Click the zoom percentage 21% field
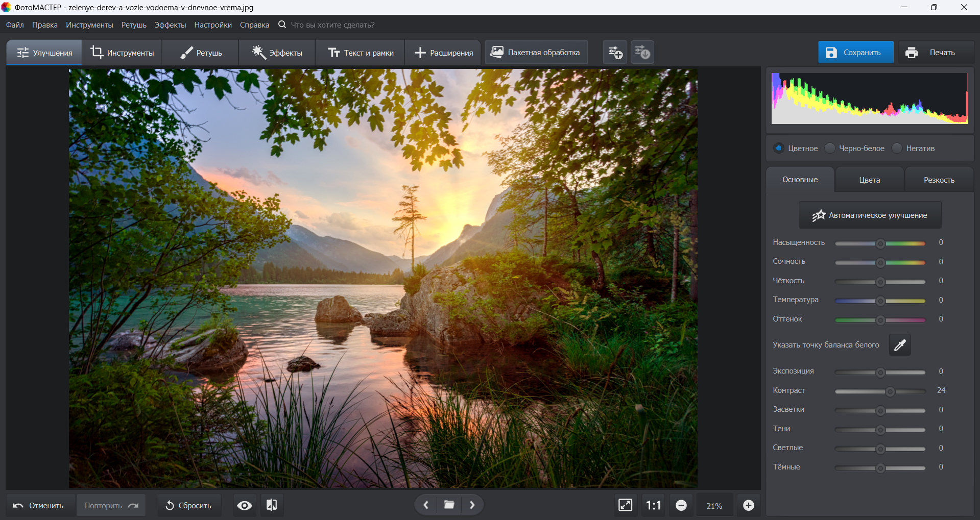 714,505
